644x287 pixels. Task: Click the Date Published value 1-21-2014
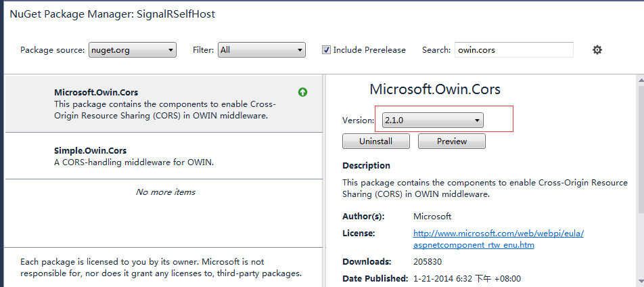(467, 278)
